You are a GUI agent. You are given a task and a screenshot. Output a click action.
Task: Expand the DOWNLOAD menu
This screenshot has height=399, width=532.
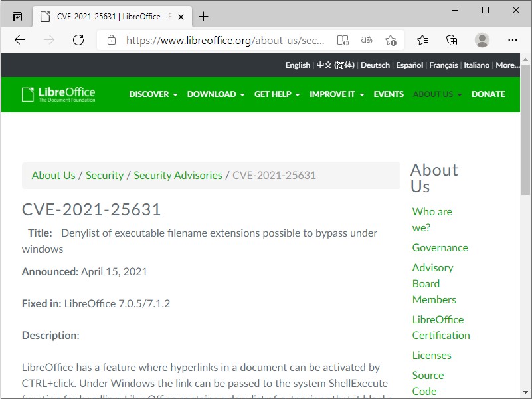[x=216, y=94]
